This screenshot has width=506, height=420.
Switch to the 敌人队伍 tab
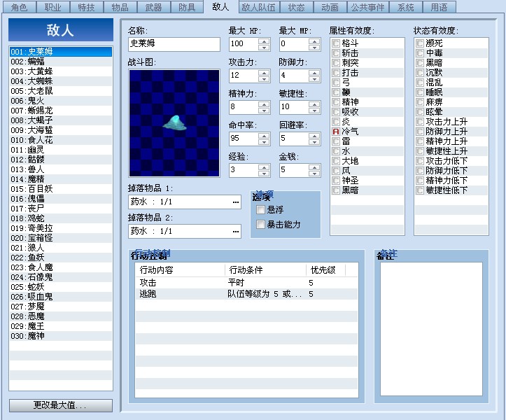[x=259, y=7]
